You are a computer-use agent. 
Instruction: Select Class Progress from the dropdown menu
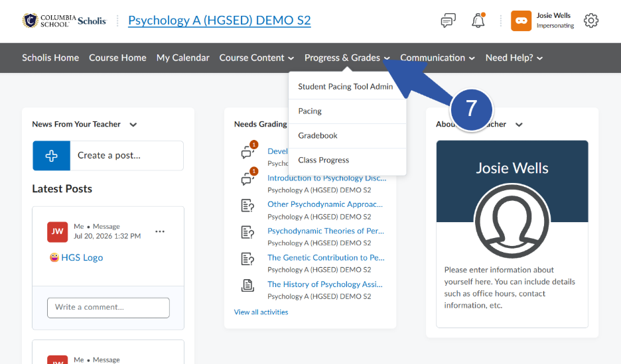348,160
